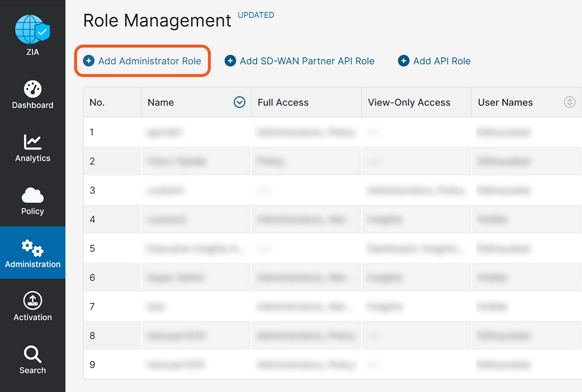Click the No. column header
Screen dimensions: 582x392
pyautogui.click(x=97, y=103)
